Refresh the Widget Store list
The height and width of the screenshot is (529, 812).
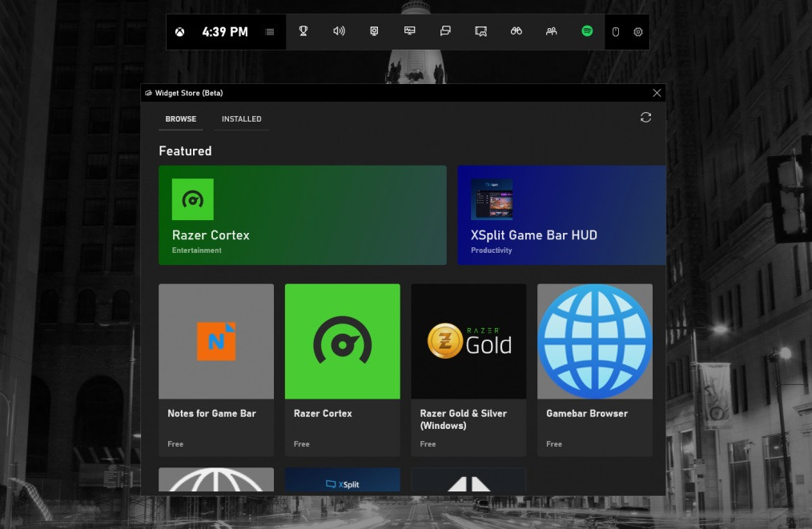pyautogui.click(x=645, y=118)
